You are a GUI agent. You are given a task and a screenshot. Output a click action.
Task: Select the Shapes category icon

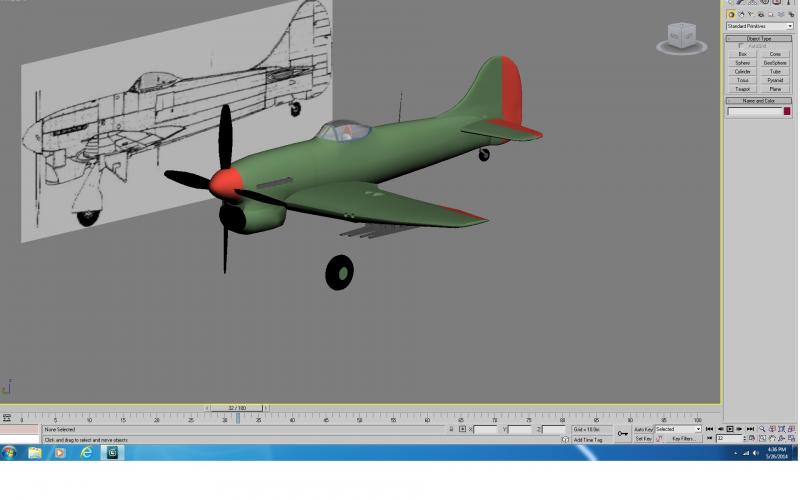(x=741, y=15)
